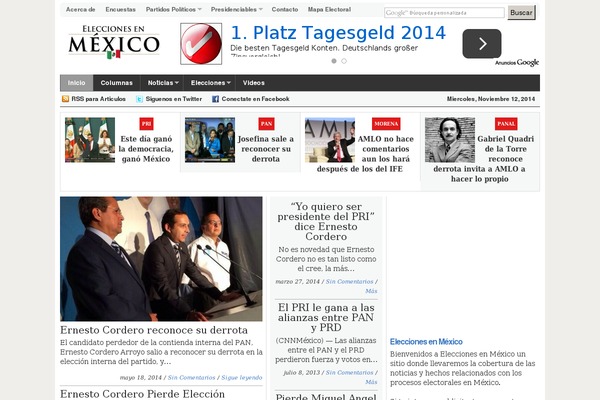This screenshot has width=600, height=400.
Task: Click the red checkmark ad image
Action: pos(201,44)
